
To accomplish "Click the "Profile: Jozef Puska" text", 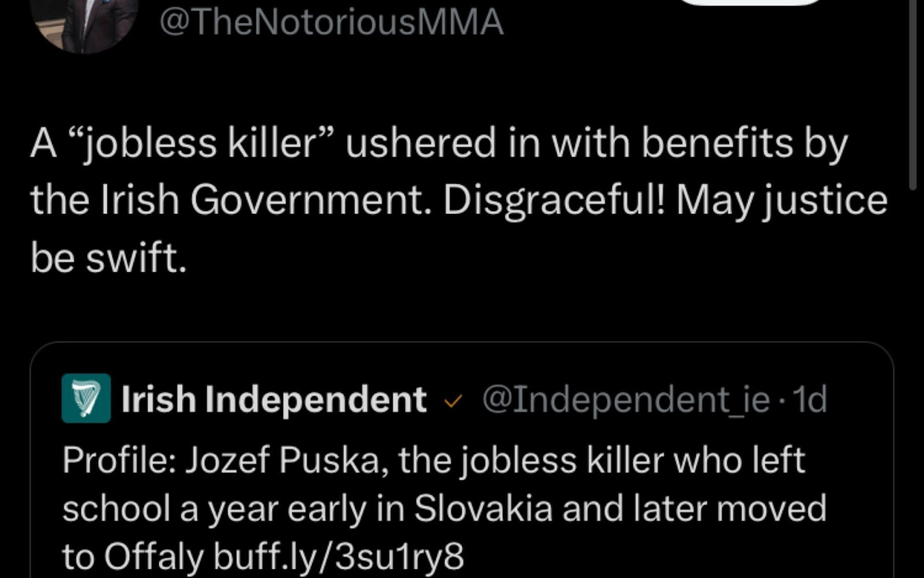I will 224,460.
